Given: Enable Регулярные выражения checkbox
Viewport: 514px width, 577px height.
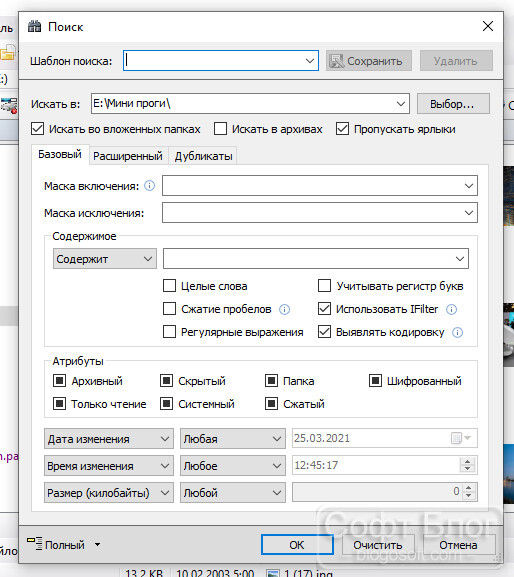Looking at the screenshot, I should point(169,332).
